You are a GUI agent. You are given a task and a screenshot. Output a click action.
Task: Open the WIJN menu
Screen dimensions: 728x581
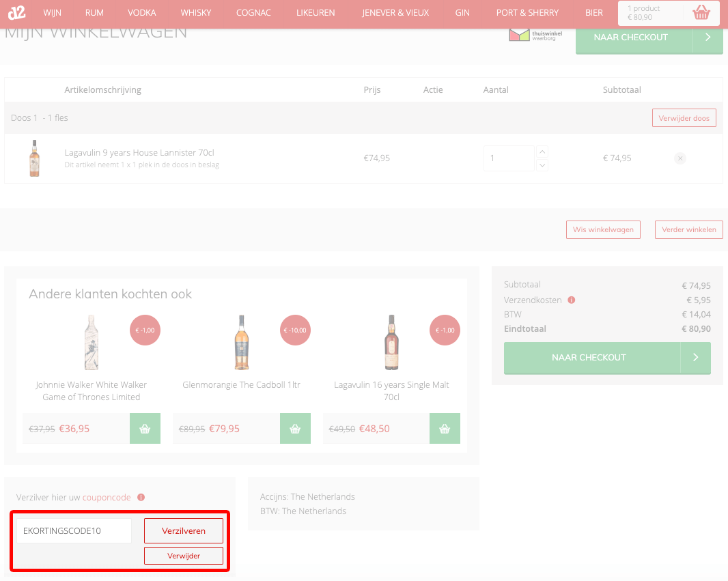point(52,12)
